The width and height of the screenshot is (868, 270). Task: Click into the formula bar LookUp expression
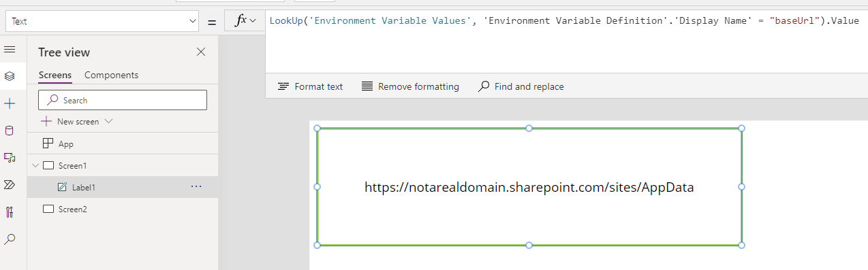564,20
